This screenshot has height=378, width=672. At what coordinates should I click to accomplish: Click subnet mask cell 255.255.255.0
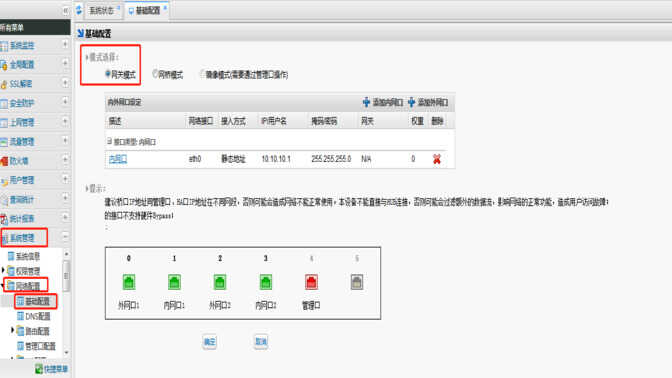(x=331, y=159)
